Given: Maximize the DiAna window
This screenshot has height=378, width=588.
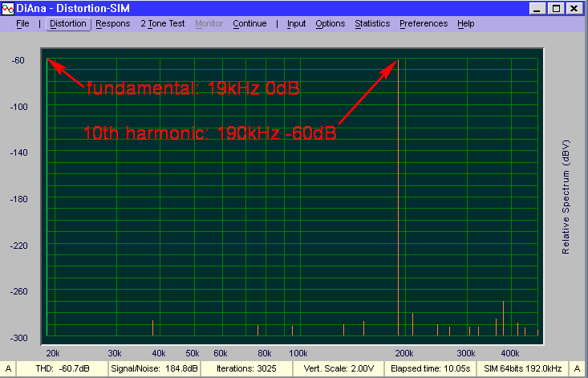Looking at the screenshot, I should [556, 8].
